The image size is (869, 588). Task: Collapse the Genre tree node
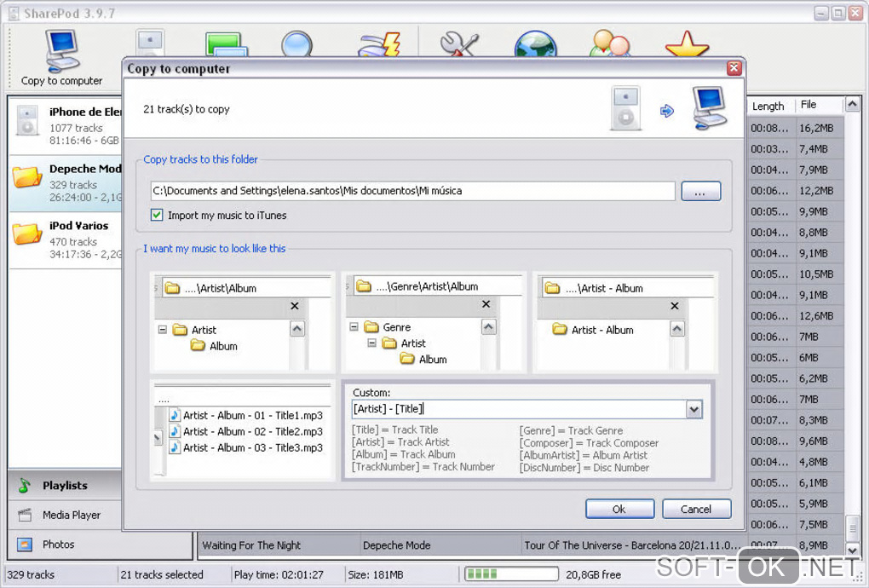pos(354,327)
